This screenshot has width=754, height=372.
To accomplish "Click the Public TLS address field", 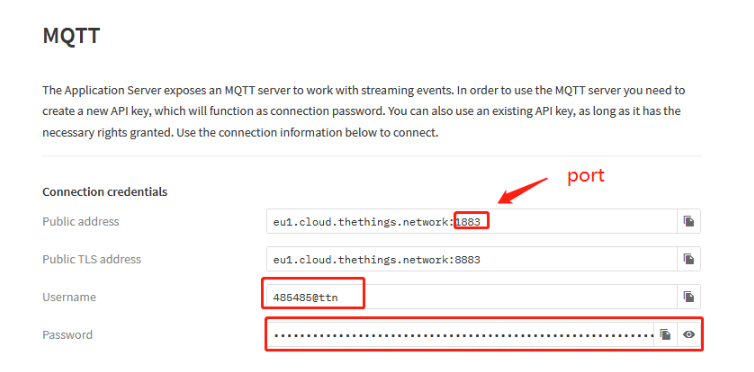I will tap(472, 259).
